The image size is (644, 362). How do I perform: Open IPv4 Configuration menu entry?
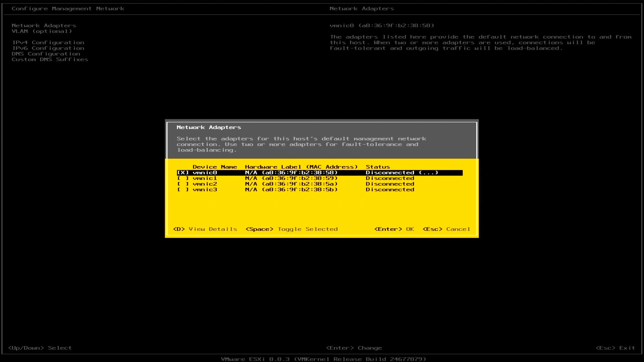[x=48, y=43]
